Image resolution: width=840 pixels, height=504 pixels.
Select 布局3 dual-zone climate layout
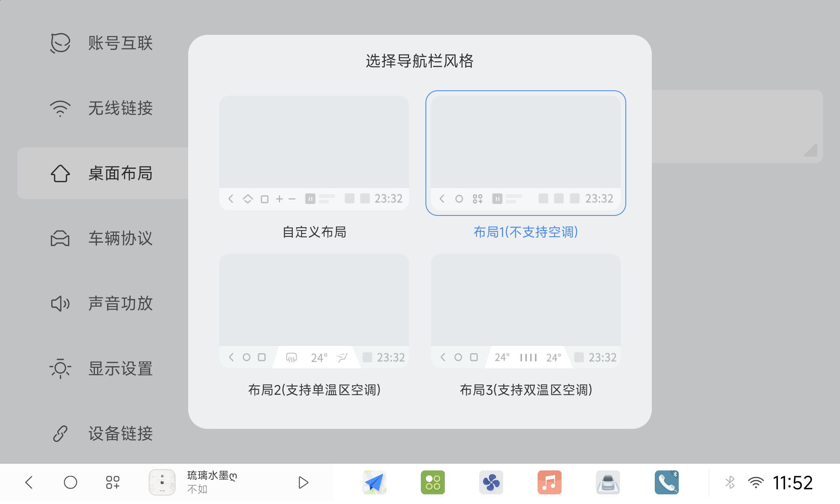coord(525,311)
